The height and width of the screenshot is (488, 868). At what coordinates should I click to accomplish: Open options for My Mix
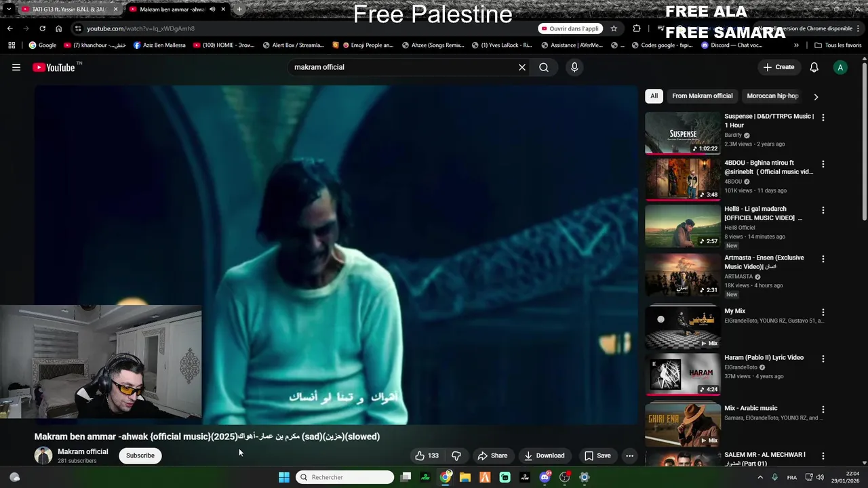[x=823, y=312]
